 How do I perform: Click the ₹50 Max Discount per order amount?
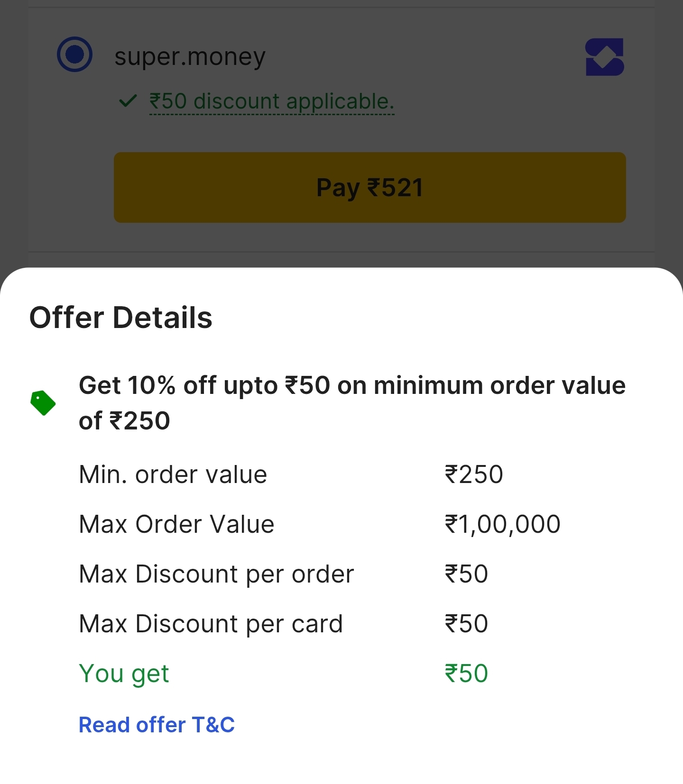tap(466, 574)
